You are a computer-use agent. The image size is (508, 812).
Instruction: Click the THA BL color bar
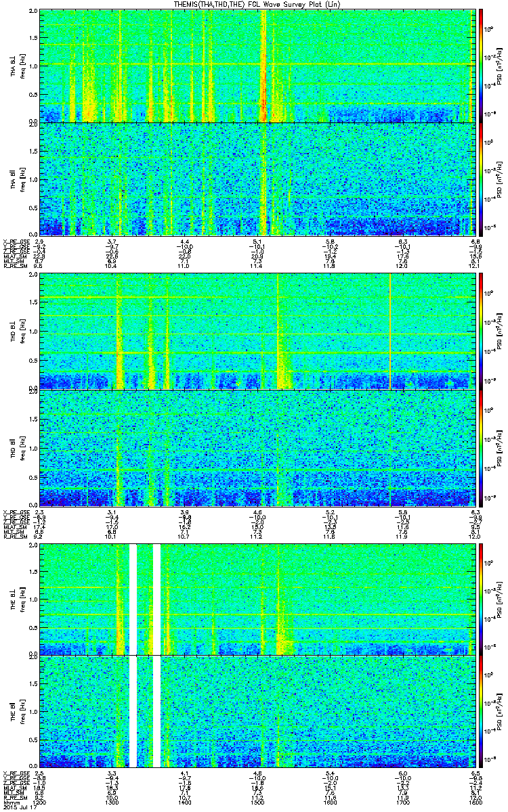tap(481, 65)
